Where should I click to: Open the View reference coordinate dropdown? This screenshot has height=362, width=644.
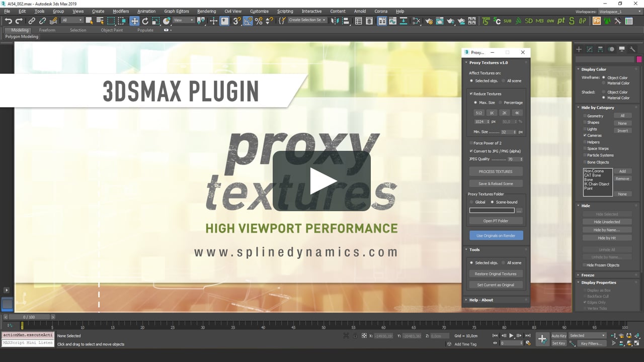click(184, 21)
